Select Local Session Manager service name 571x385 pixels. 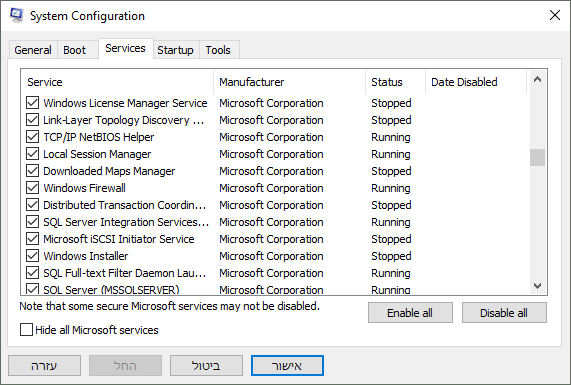pyautogui.click(x=97, y=154)
